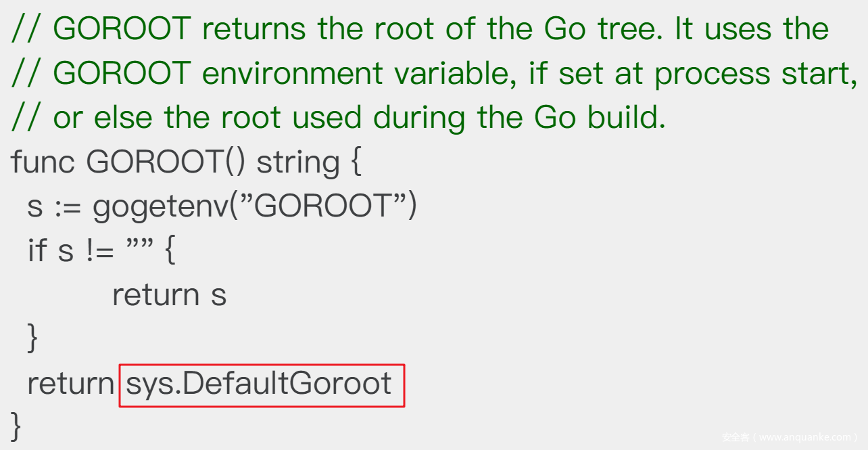868x450 pixels.
Task: Click the := assignment operator
Action: click(x=67, y=207)
